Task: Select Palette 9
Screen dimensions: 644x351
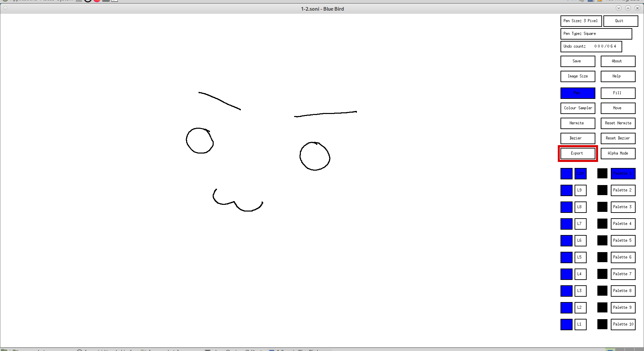Action: point(623,307)
